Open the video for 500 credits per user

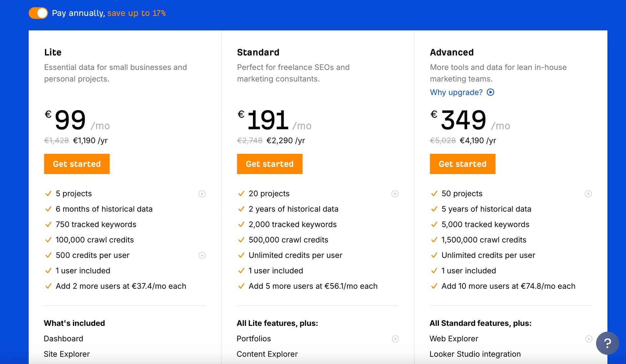pyautogui.click(x=202, y=255)
